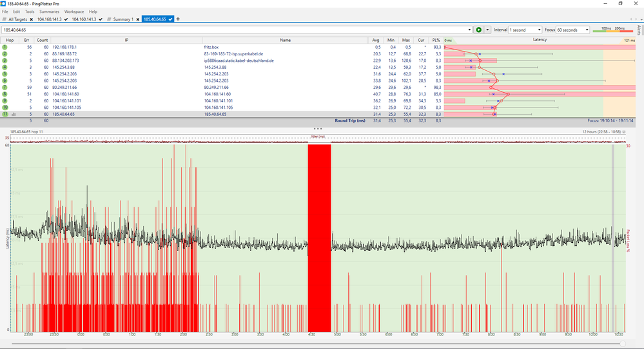Open the start button options arrow
This screenshot has height=349, width=644.
pos(487,30)
